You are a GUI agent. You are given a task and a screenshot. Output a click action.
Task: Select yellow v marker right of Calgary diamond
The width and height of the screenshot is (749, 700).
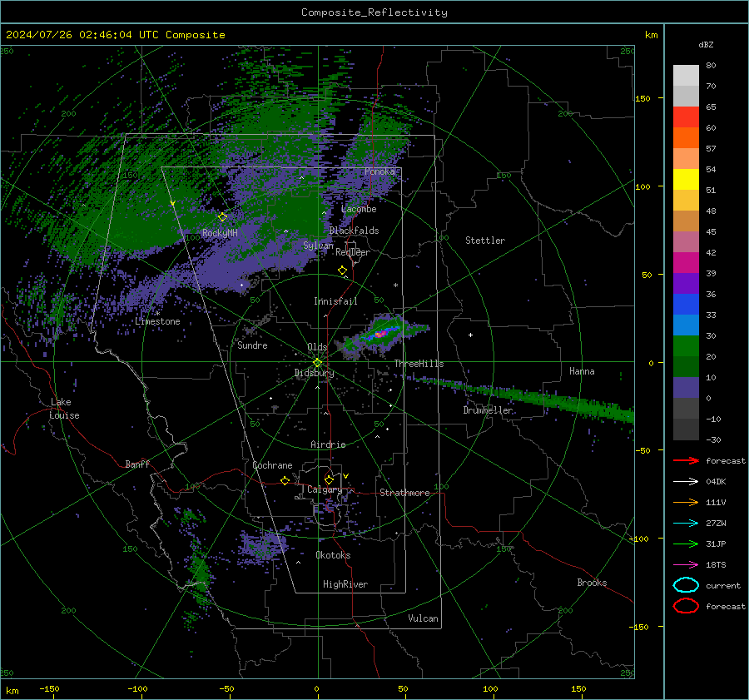[x=346, y=476]
